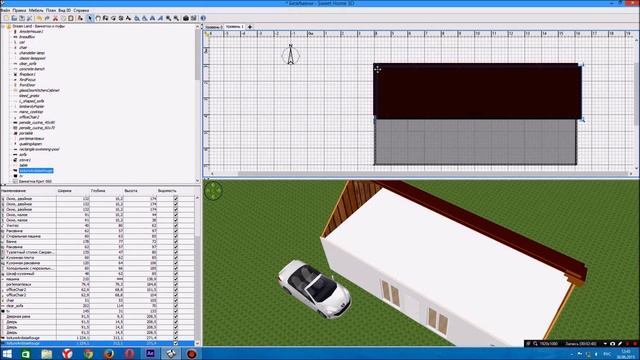Sort by the Наименование column header

pos(28,191)
